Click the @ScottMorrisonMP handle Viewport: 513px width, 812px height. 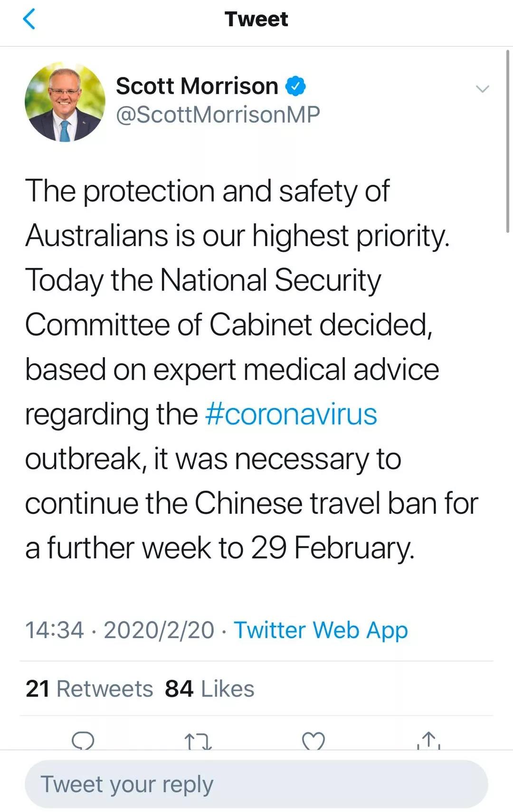[218, 115]
